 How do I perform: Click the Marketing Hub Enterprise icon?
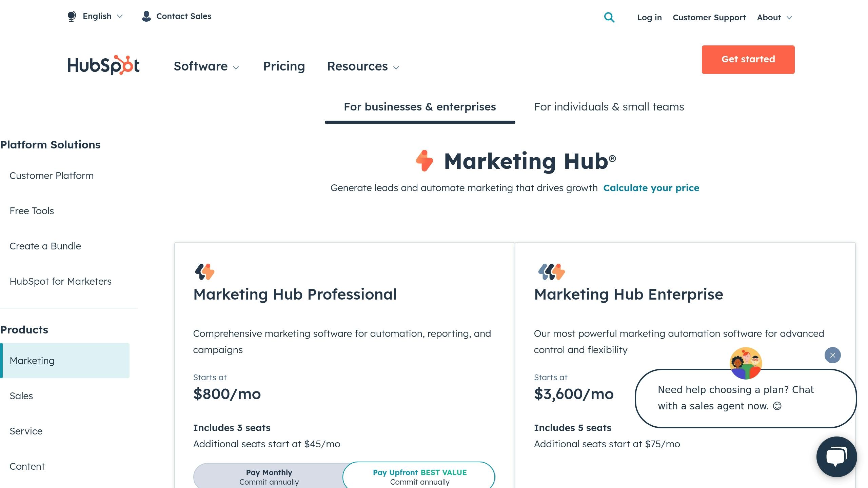551,272
